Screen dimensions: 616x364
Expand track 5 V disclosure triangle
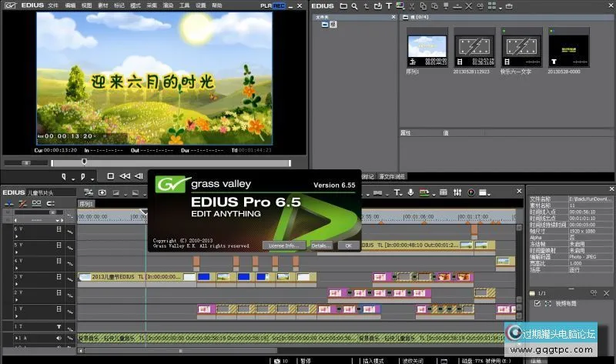[x=16, y=252]
